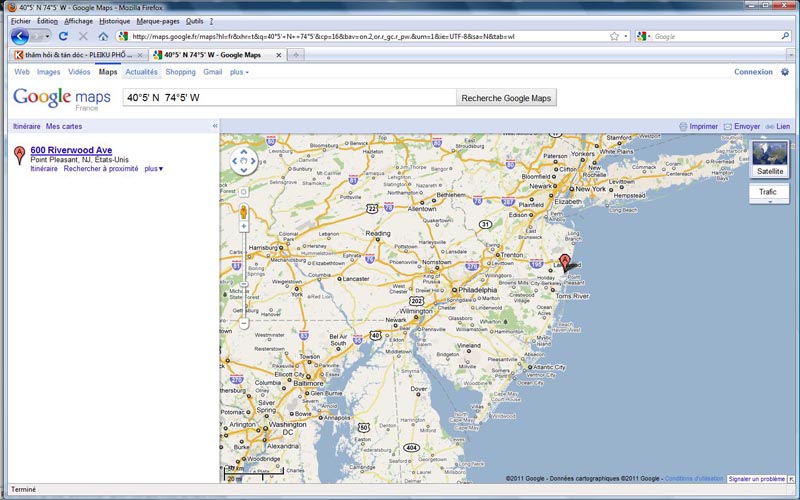Go to the home page icon
The height and width of the screenshot is (500, 800).
coord(103,36)
